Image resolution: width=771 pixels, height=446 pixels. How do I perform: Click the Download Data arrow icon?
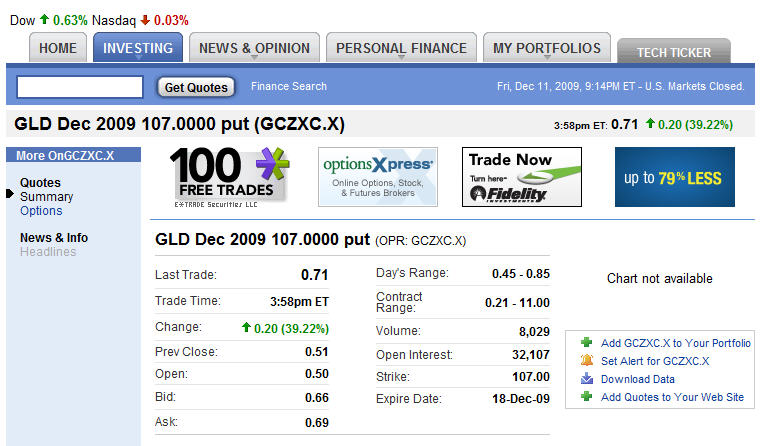587,379
